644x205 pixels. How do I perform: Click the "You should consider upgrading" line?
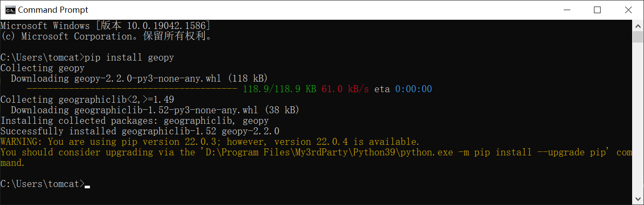pyautogui.click(x=316, y=152)
